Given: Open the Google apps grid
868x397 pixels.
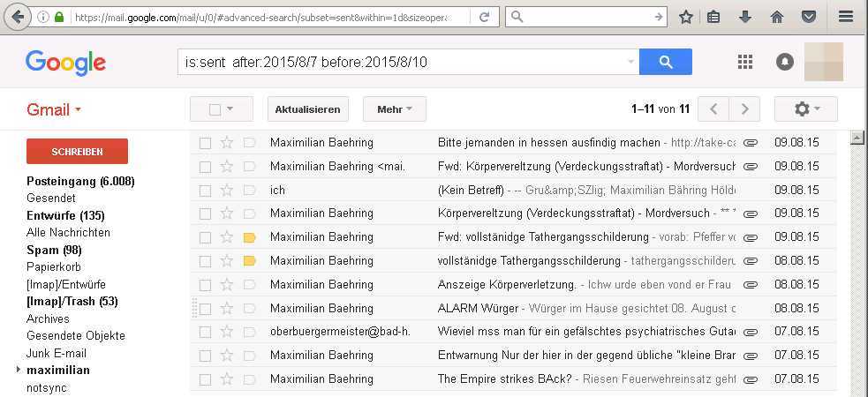Looking at the screenshot, I should tap(744, 62).
